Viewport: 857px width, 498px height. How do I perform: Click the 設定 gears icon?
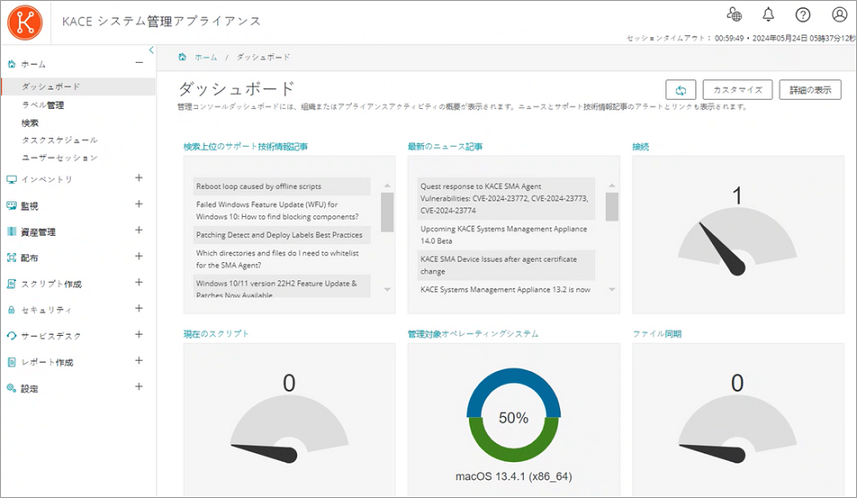tap(11, 388)
